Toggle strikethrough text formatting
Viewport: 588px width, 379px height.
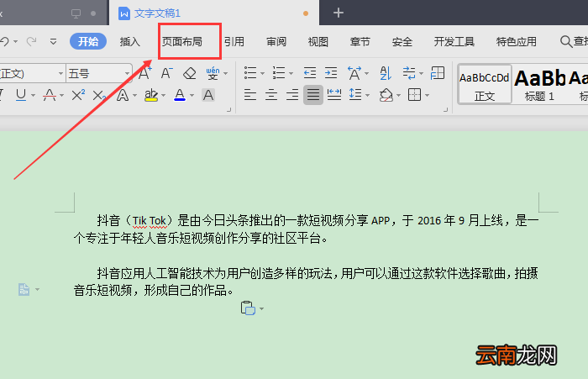[x=50, y=95]
